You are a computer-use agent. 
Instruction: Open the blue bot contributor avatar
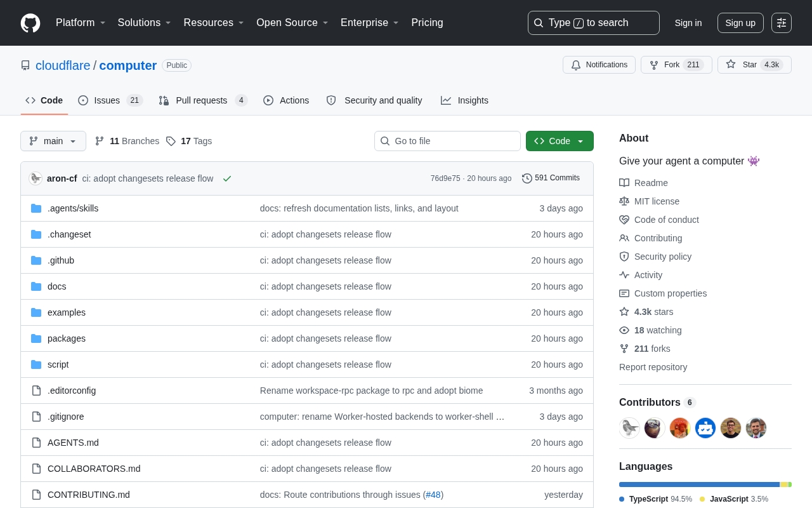pyautogui.click(x=705, y=428)
